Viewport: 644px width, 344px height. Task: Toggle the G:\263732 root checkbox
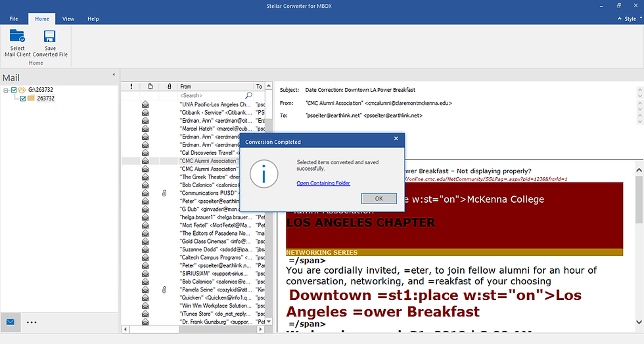[14, 90]
